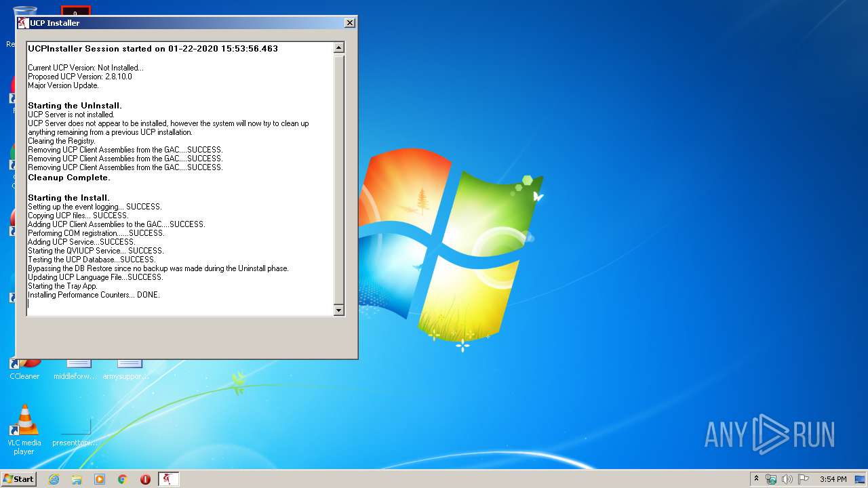
Task: Select the UCP Installer taskbar button
Action: point(168,479)
